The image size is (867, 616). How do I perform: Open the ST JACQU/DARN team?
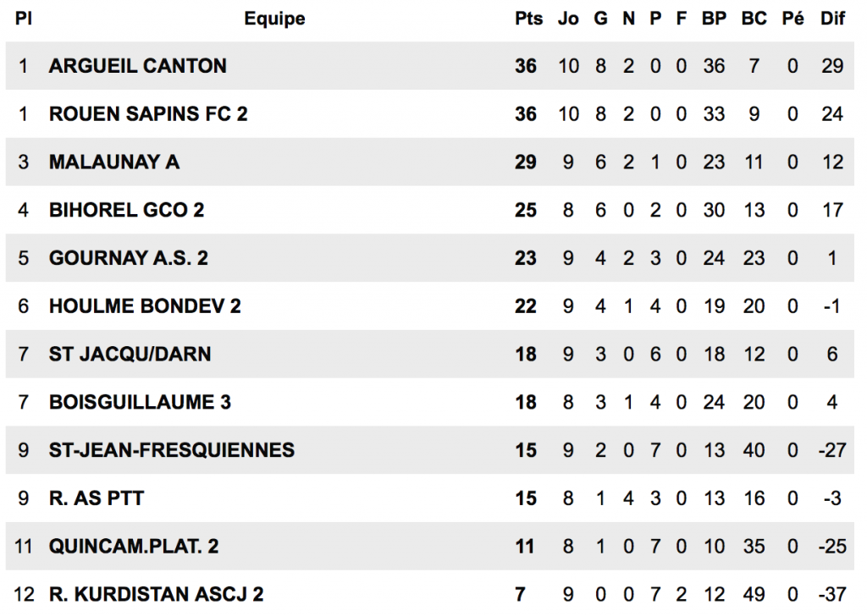[130, 355]
